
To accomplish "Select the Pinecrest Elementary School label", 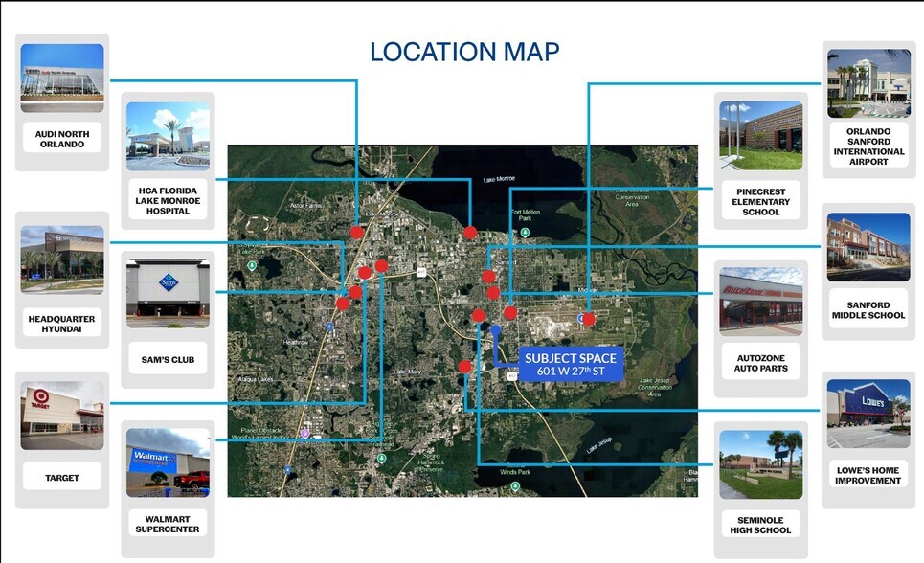I will coord(761,202).
